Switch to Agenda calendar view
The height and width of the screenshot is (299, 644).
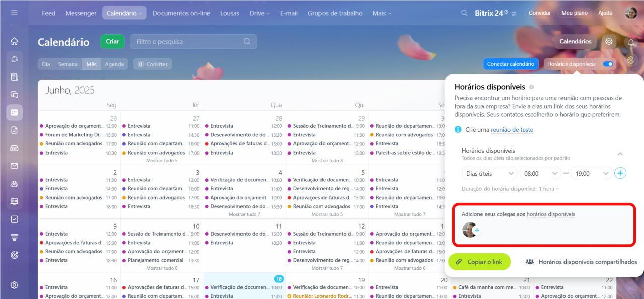(114, 64)
